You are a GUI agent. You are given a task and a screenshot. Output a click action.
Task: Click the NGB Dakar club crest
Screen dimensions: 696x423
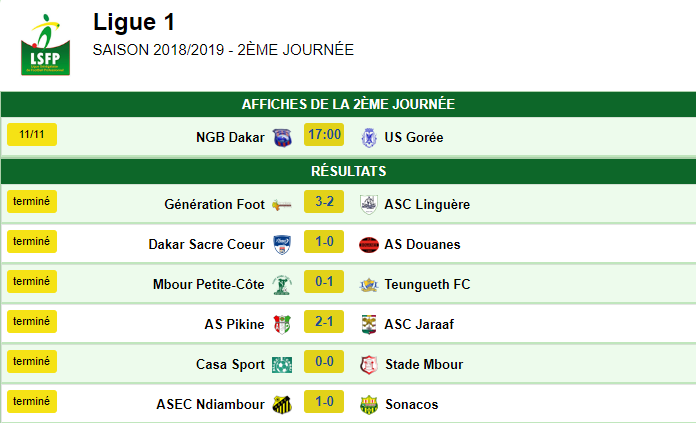pyautogui.click(x=282, y=138)
